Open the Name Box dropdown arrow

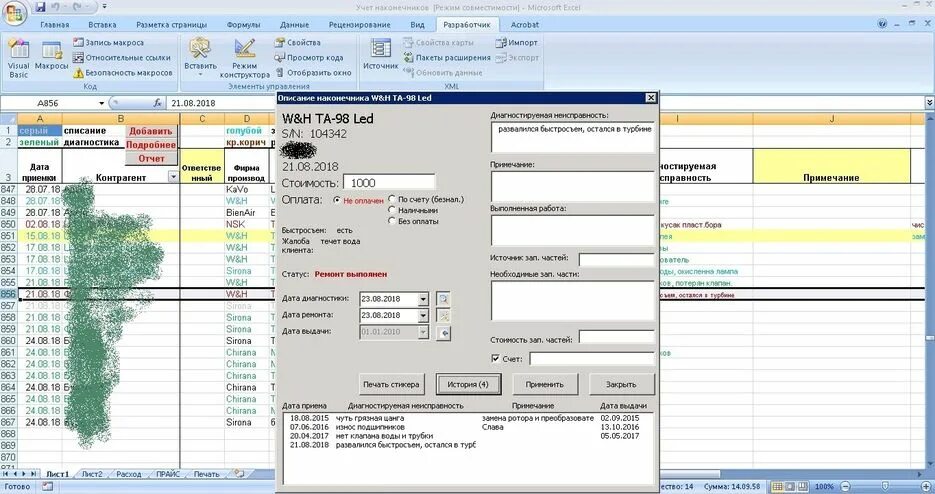point(101,103)
